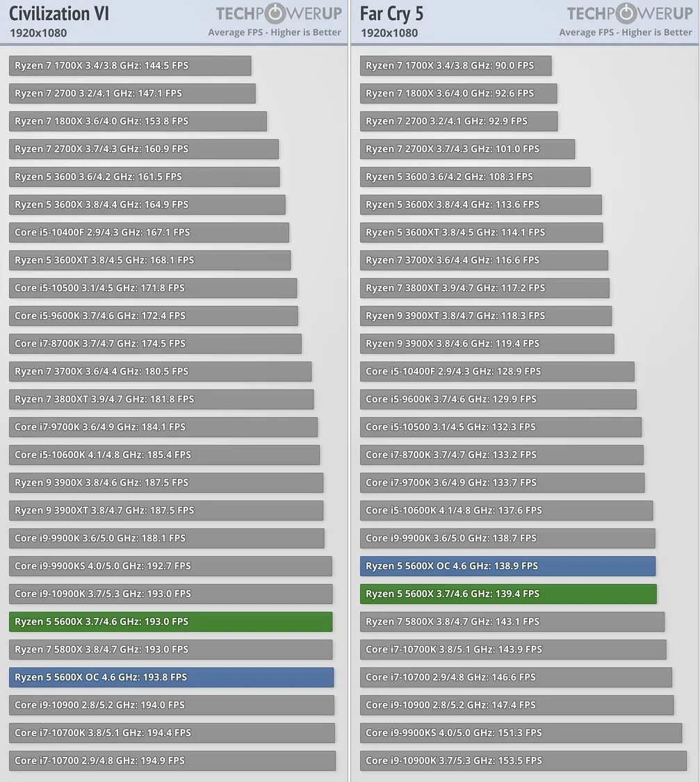Click Ryzen 7 3700X 116.6 FPS bar
This screenshot has width=700, height=782.
(x=484, y=261)
